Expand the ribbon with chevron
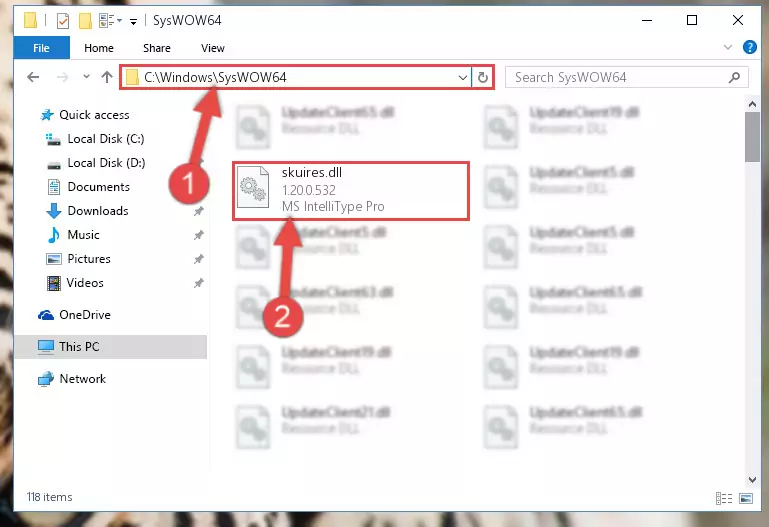 pos(728,47)
